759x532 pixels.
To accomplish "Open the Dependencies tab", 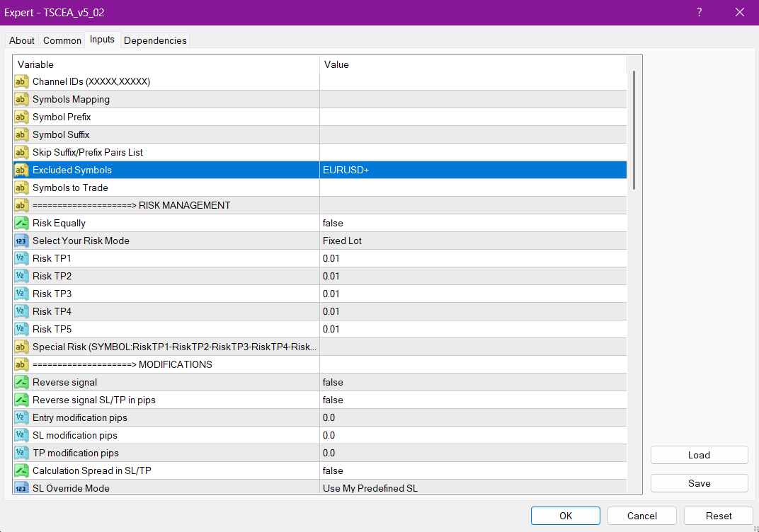I will pos(155,40).
